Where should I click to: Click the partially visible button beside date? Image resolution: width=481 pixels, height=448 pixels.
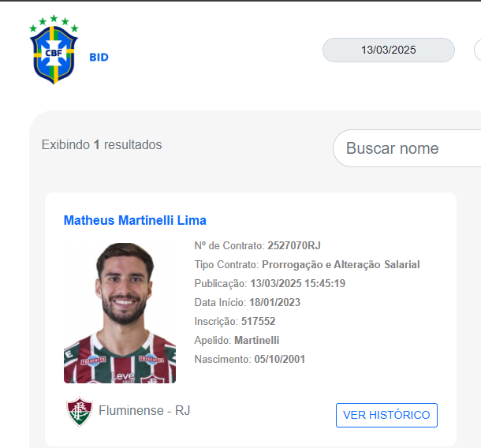(x=478, y=50)
